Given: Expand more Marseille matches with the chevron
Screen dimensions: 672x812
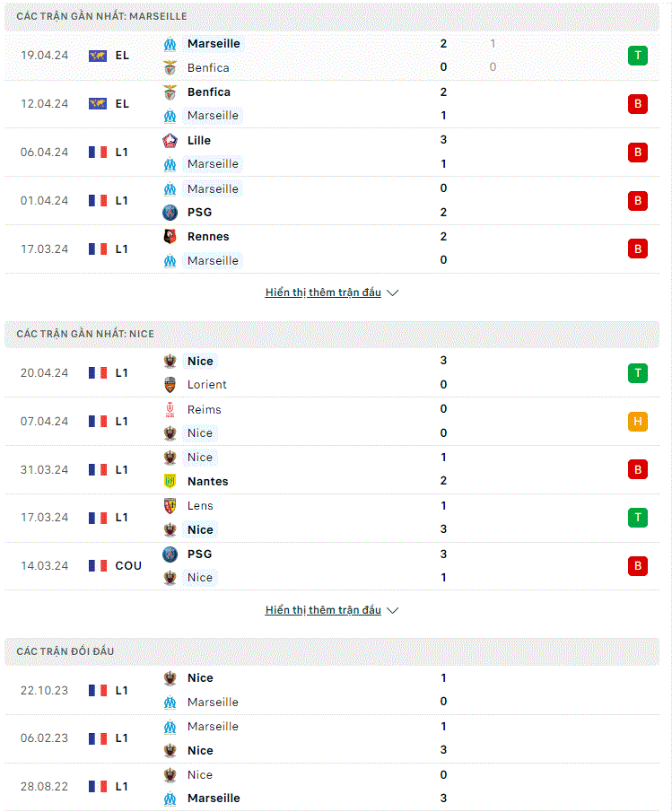Looking at the screenshot, I should pos(393,293).
